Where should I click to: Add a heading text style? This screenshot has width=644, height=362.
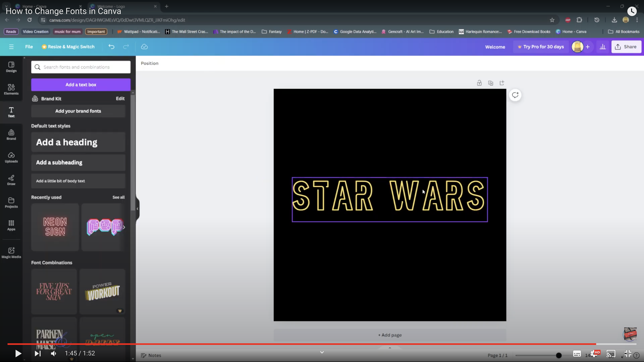point(78,142)
